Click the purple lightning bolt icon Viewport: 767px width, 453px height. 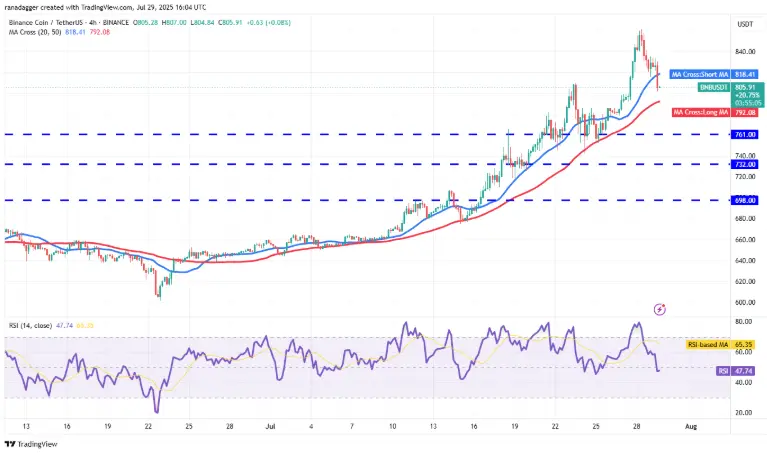coord(659,309)
